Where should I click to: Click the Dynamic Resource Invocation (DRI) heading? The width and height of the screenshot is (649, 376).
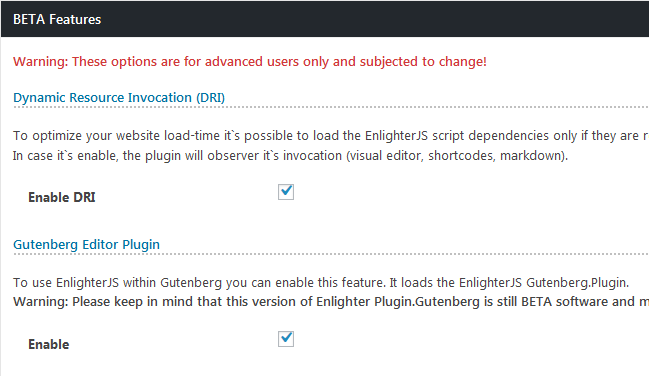click(119, 98)
